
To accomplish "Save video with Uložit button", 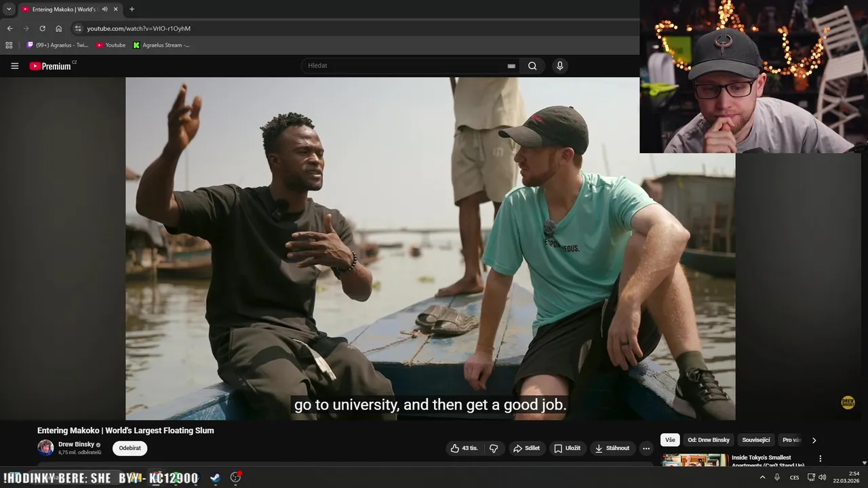I will click(x=567, y=448).
